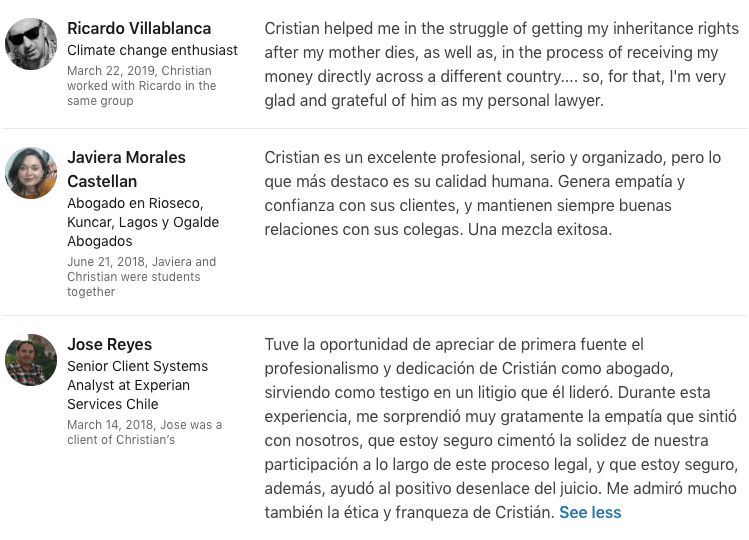Open the Ricardo Villablanca name link

pos(139,28)
